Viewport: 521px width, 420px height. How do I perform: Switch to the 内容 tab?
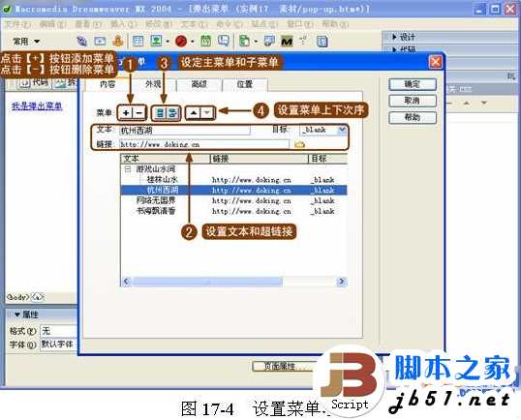(x=107, y=84)
